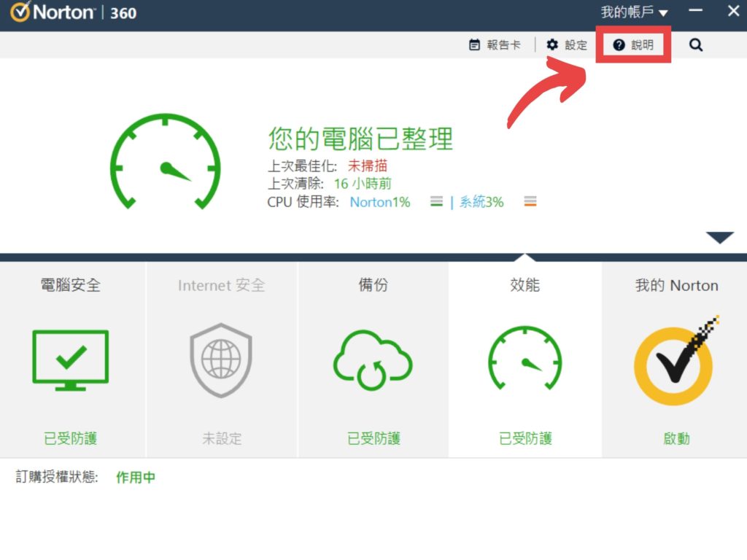This screenshot has width=747, height=560.
Task: Click the search magnifier icon
Action: tap(695, 44)
